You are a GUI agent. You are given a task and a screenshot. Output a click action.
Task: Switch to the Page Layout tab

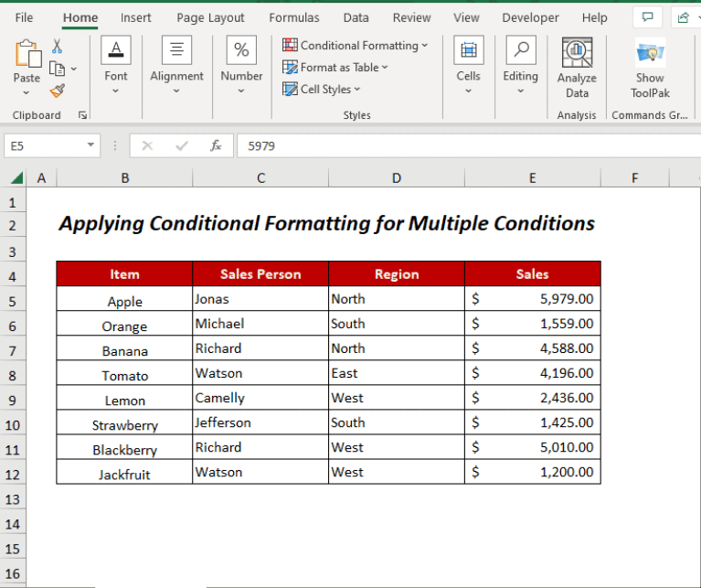click(x=210, y=17)
